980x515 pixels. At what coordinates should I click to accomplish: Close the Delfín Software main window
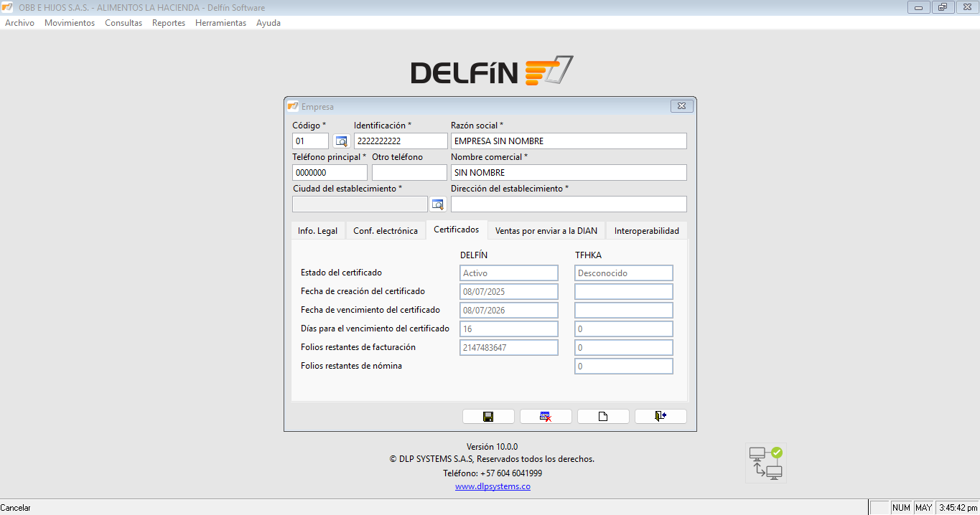[x=966, y=8]
